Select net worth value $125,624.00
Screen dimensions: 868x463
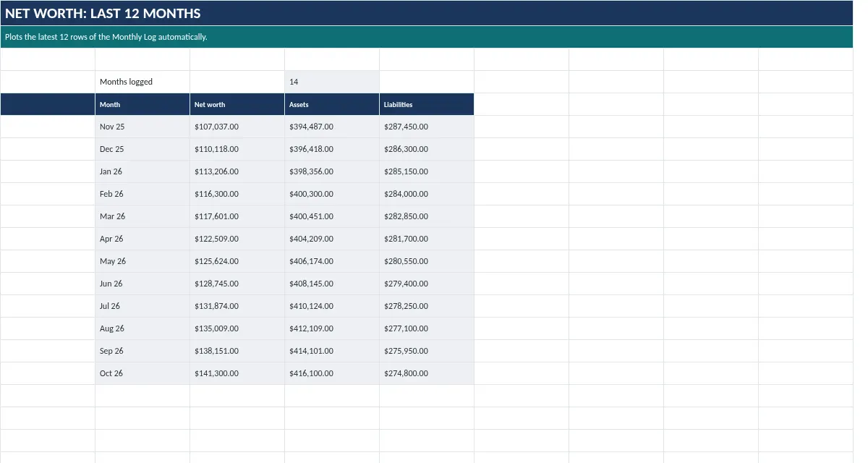pyautogui.click(x=237, y=261)
